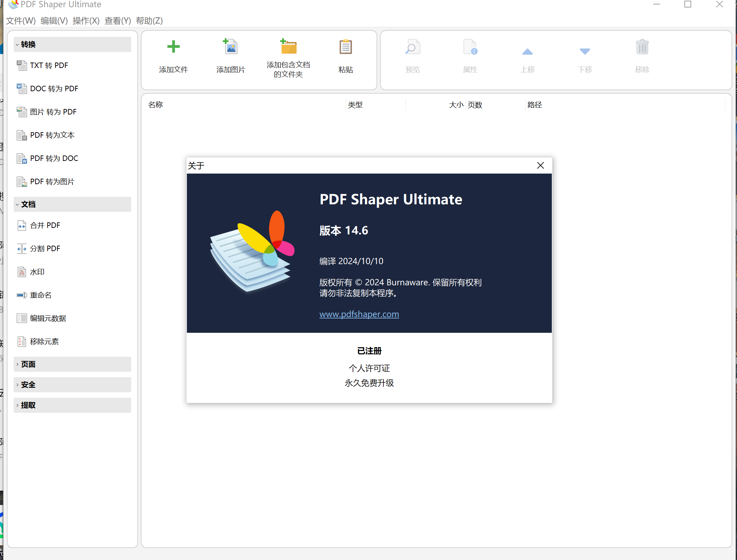The width and height of the screenshot is (737, 560).
Task: Open the 编辑(V) menu
Action: coord(54,21)
